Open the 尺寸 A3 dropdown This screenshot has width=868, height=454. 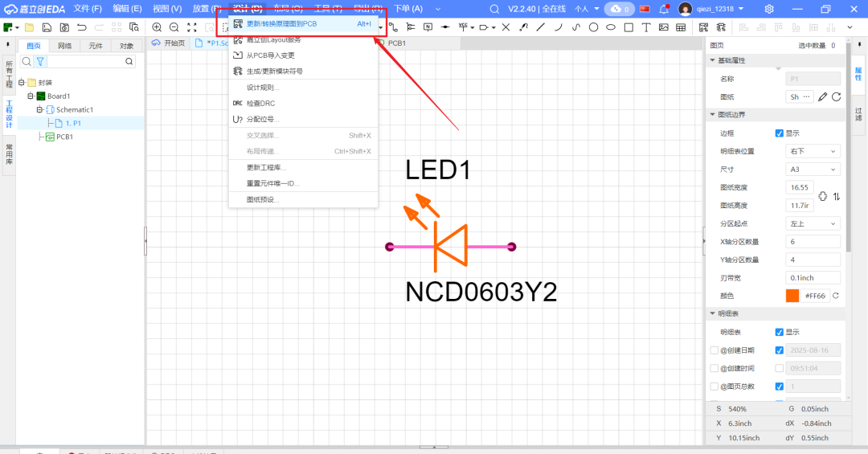813,169
